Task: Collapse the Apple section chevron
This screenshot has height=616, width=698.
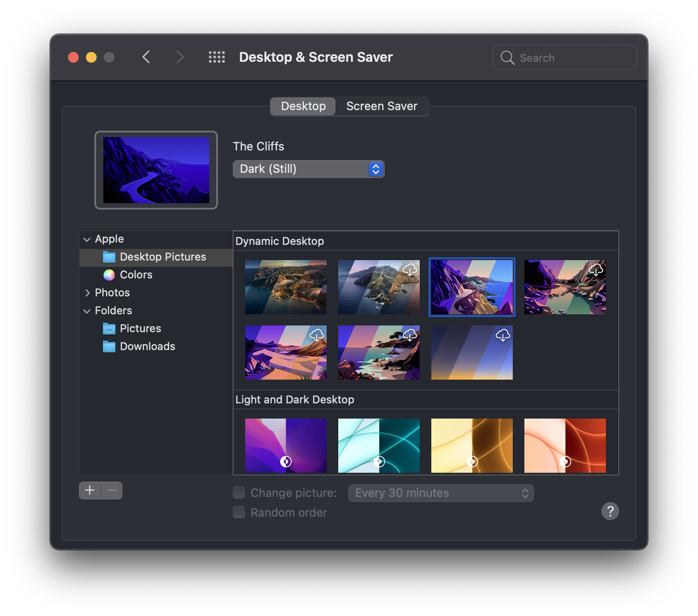Action: [87, 240]
